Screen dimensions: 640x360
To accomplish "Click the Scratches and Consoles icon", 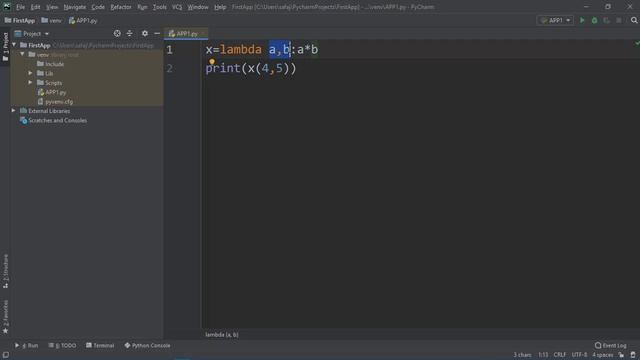I will click(24, 120).
